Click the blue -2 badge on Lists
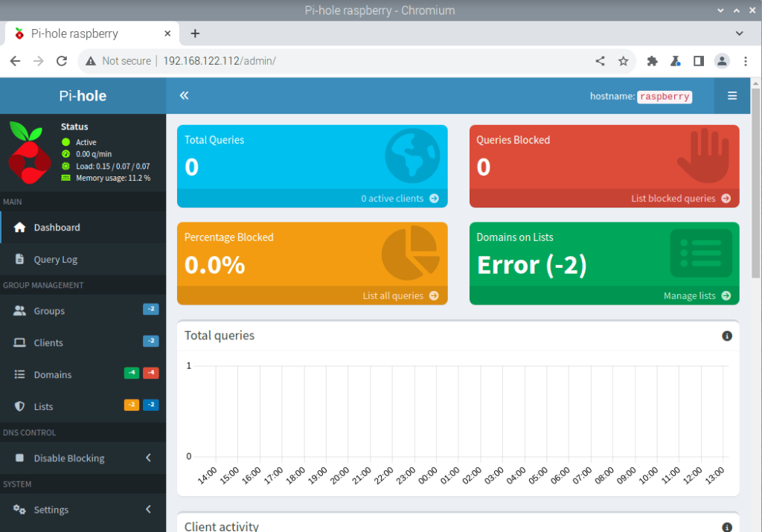762x532 pixels. [x=150, y=405]
